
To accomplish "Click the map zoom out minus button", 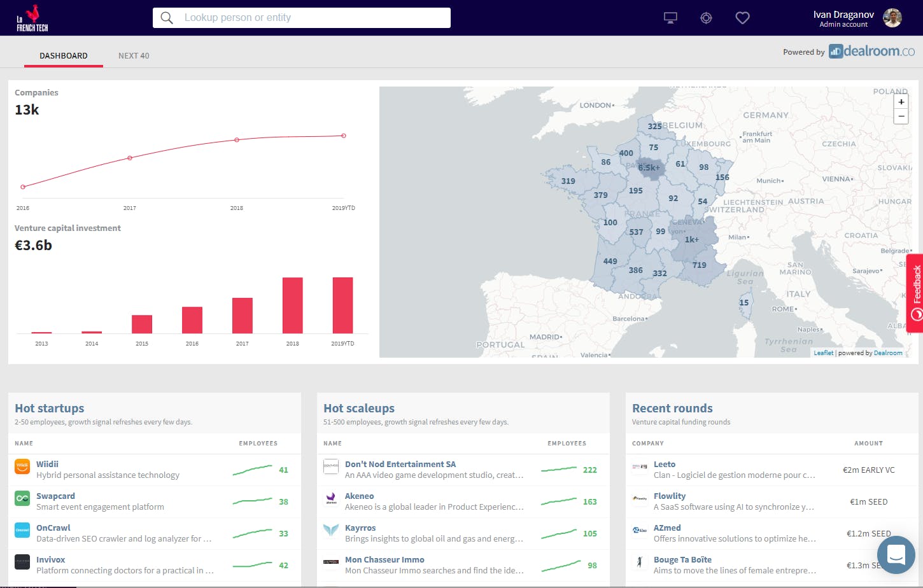I will (901, 116).
